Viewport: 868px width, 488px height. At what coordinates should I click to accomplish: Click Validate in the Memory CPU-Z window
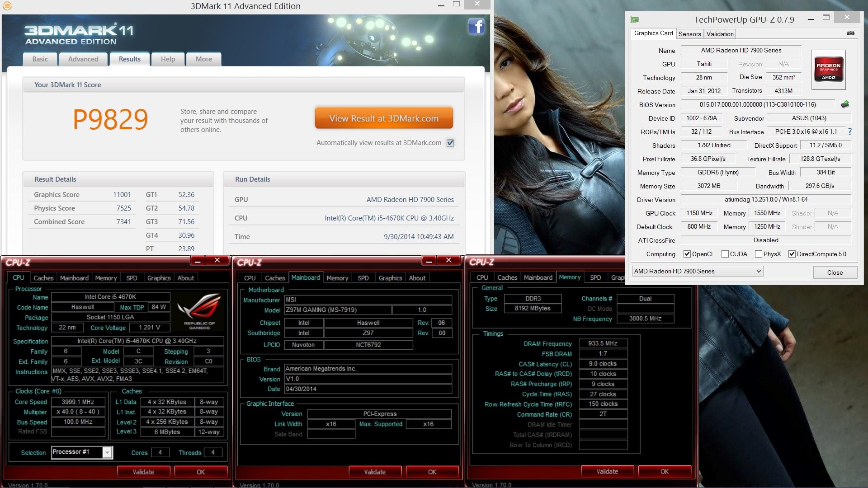coord(607,471)
